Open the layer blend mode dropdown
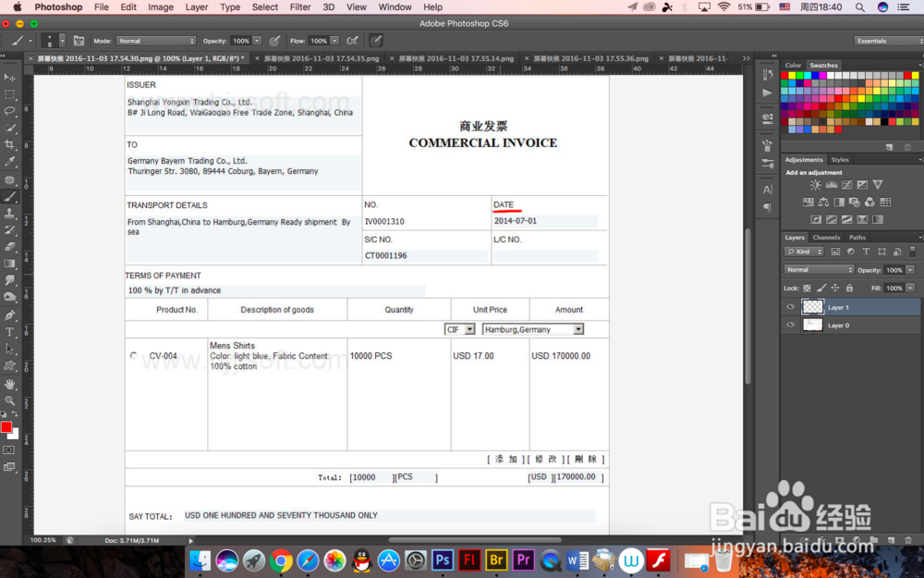 pyautogui.click(x=819, y=269)
